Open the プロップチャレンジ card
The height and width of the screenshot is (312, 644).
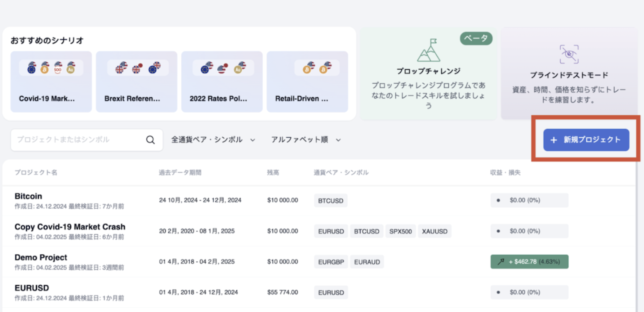click(428, 74)
